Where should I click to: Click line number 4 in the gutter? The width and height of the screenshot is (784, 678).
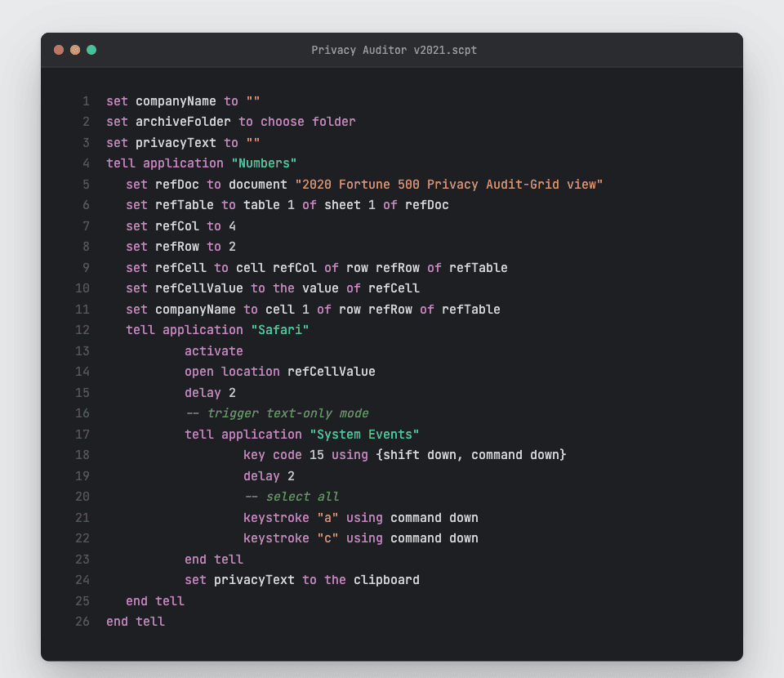[x=86, y=163]
